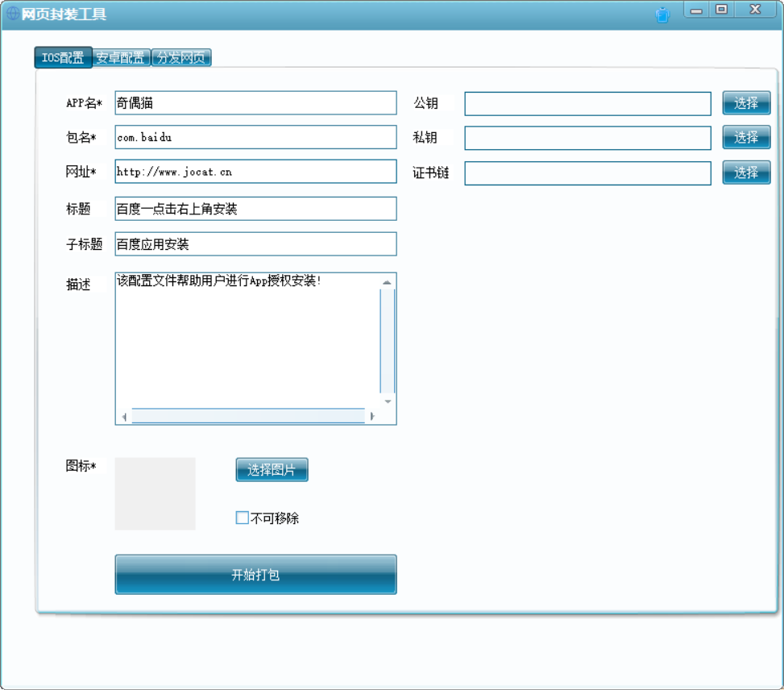Click the gray icon preview thumbnail

(155, 494)
